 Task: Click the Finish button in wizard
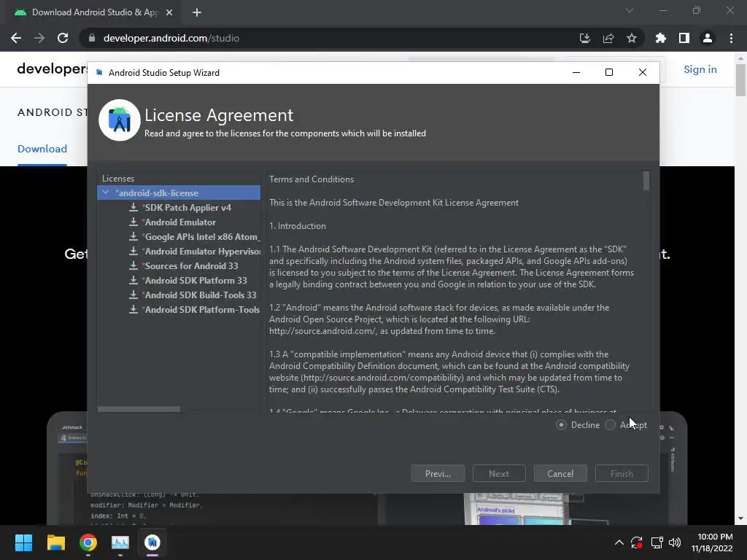point(622,474)
